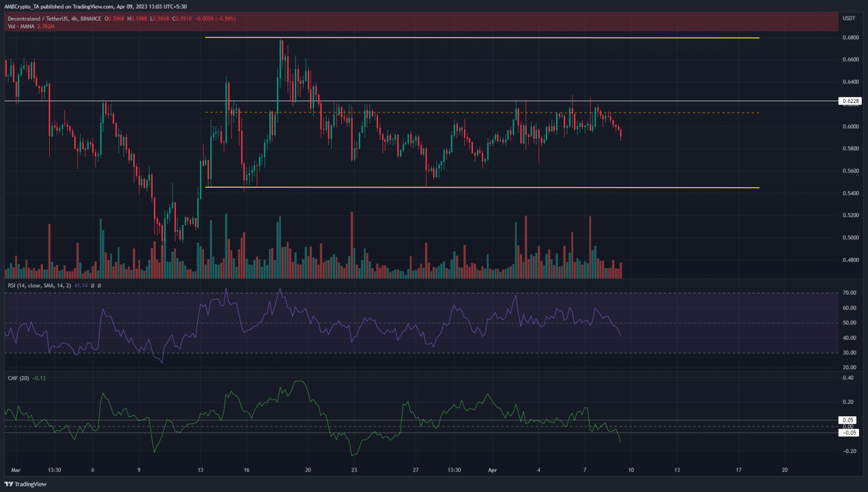Click the Apr label on the time axis

492,469
